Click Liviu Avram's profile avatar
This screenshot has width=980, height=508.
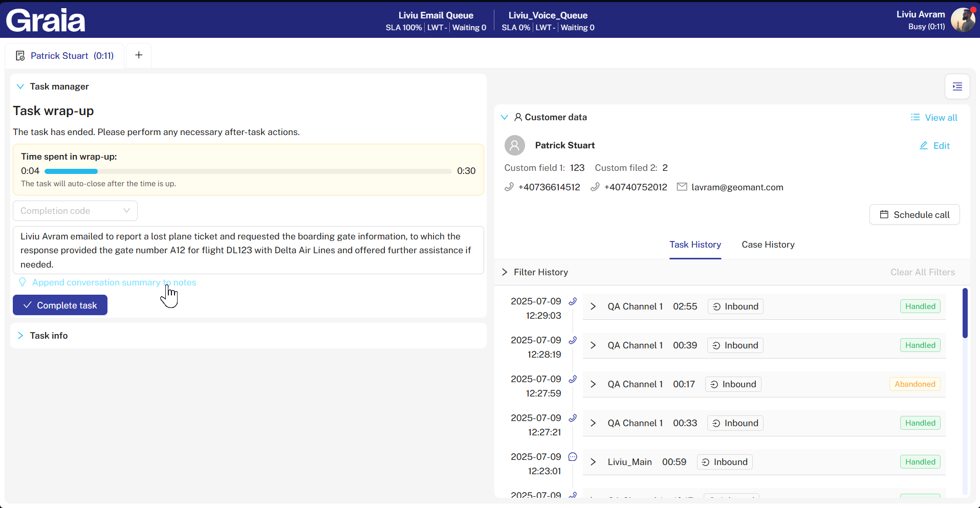click(x=963, y=20)
